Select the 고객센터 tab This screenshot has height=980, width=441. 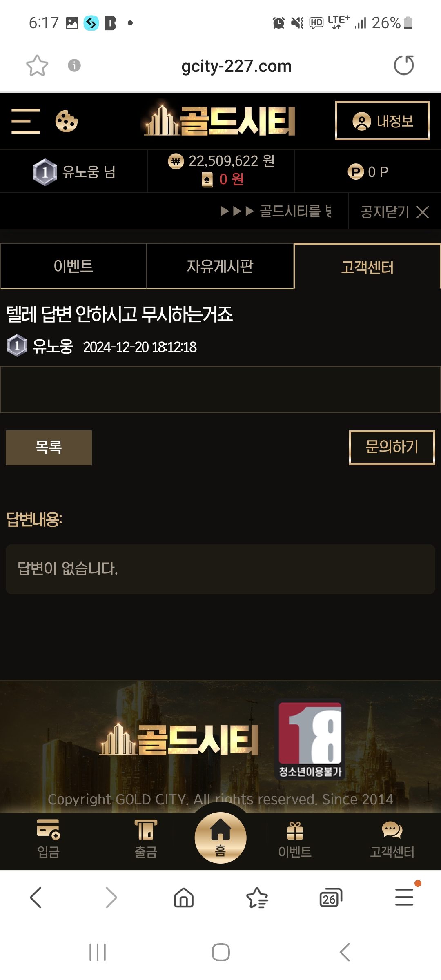coord(367,267)
